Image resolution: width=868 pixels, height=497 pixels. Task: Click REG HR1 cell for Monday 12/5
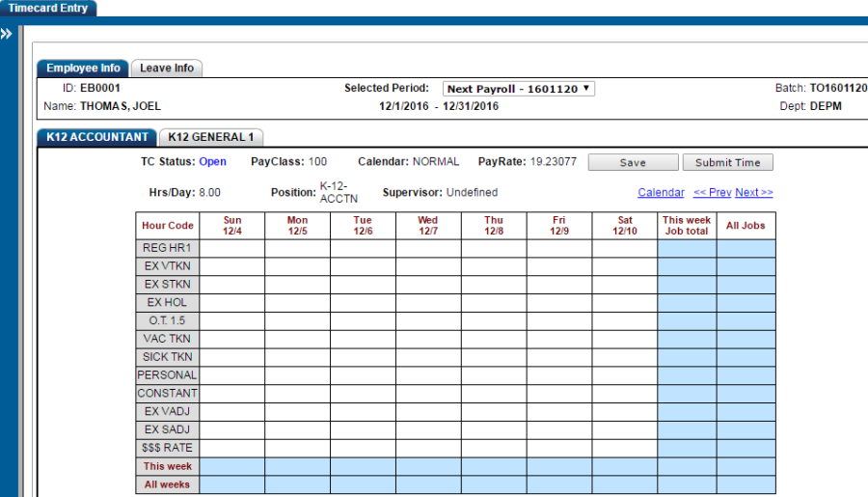click(297, 249)
